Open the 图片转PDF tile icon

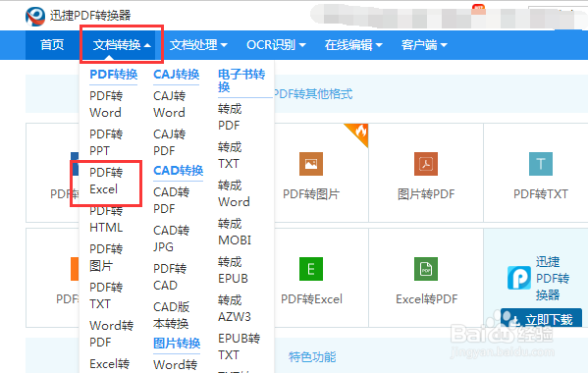(426, 164)
